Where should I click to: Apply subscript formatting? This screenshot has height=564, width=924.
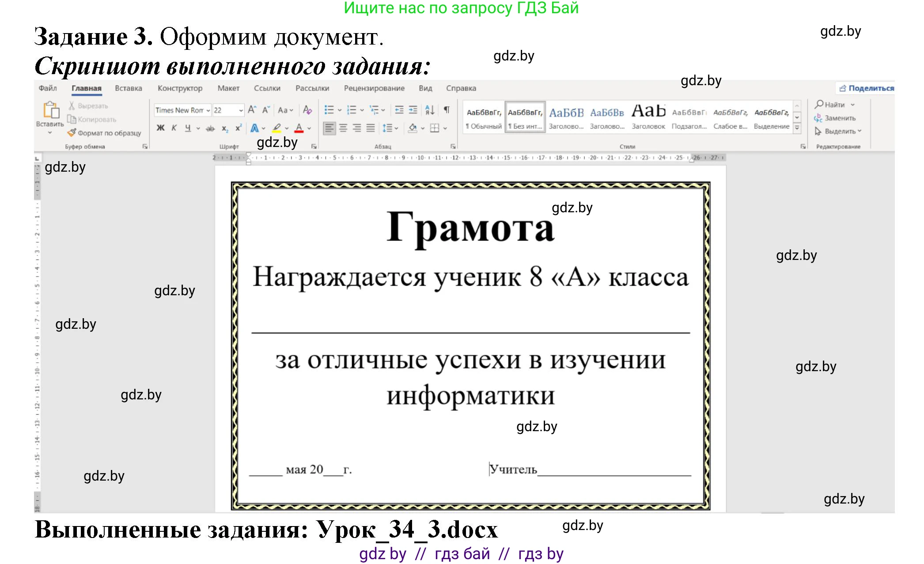[224, 128]
